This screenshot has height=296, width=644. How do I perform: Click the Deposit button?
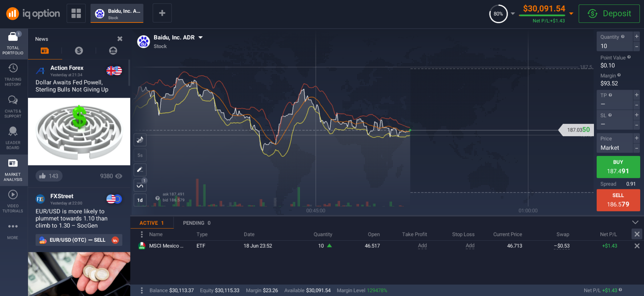click(609, 13)
